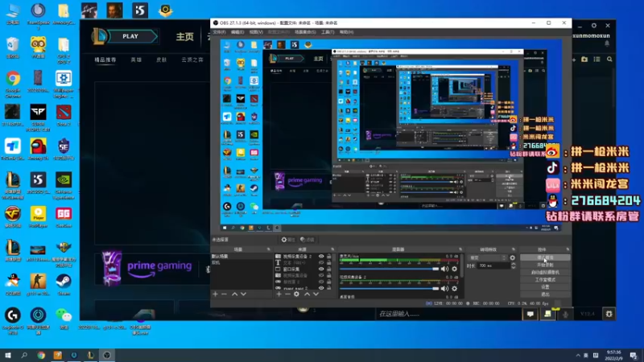Click the PLAY button in League client
The image size is (644, 362).
coord(130,36)
